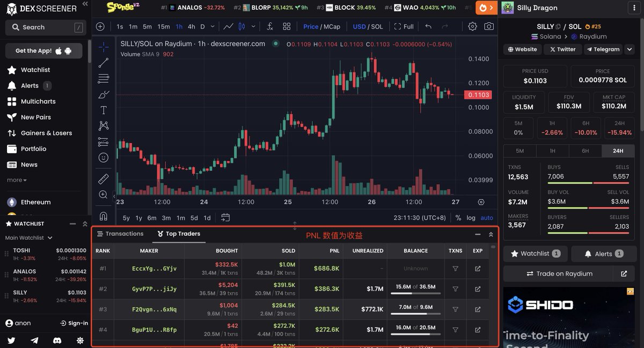The height and width of the screenshot is (348, 644).
Task: Toggle chart between Price and MCap
Action: click(321, 26)
